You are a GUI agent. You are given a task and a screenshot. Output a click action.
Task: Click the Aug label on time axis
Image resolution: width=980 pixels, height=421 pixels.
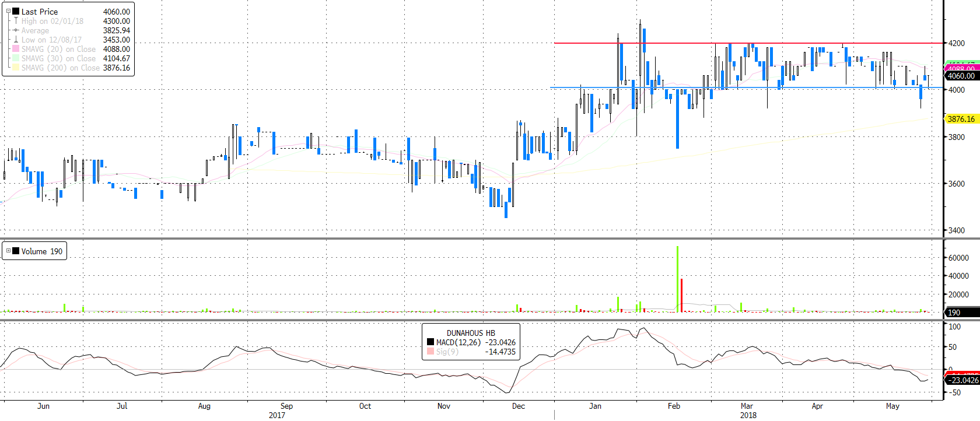(x=204, y=406)
